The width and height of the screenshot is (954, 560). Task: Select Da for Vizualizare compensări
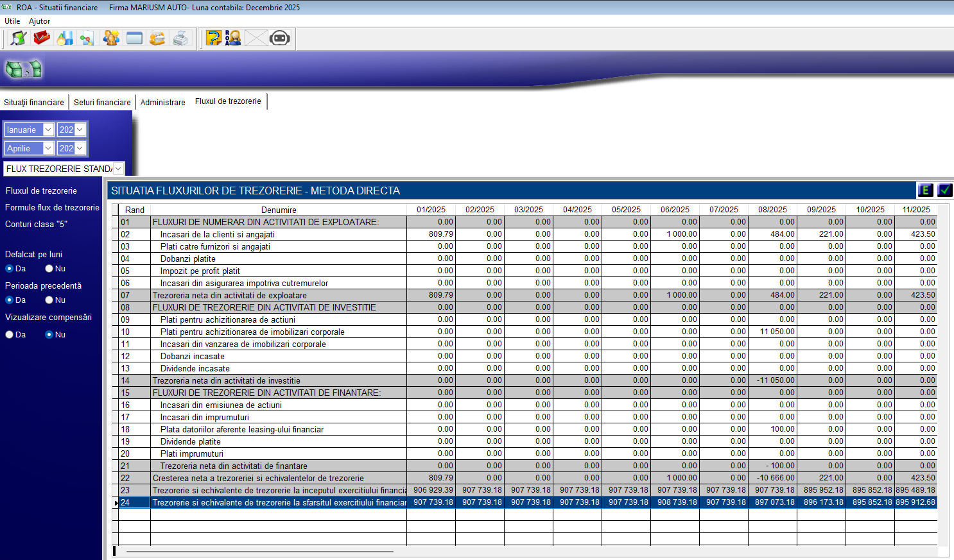tap(10, 335)
